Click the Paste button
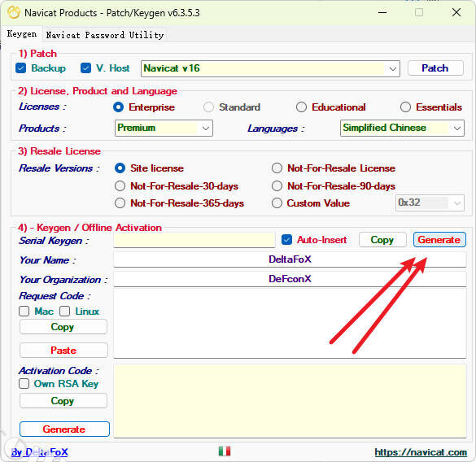This screenshot has height=462, width=476. coord(63,351)
